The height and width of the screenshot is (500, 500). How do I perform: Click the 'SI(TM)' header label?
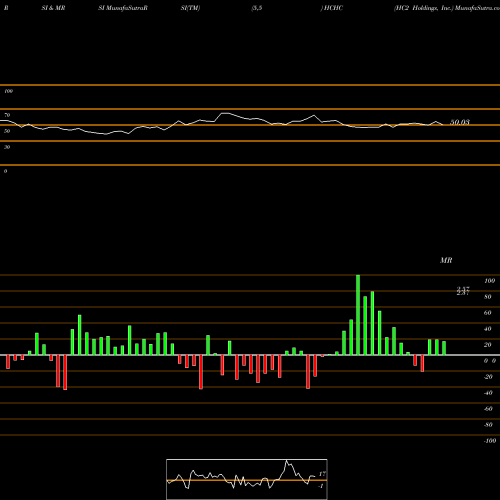(190, 8)
